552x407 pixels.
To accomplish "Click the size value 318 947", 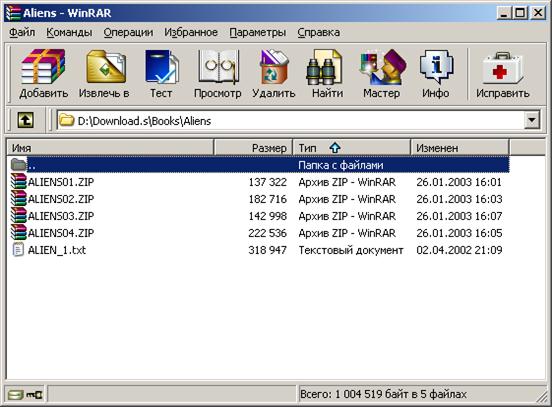I will [268, 250].
